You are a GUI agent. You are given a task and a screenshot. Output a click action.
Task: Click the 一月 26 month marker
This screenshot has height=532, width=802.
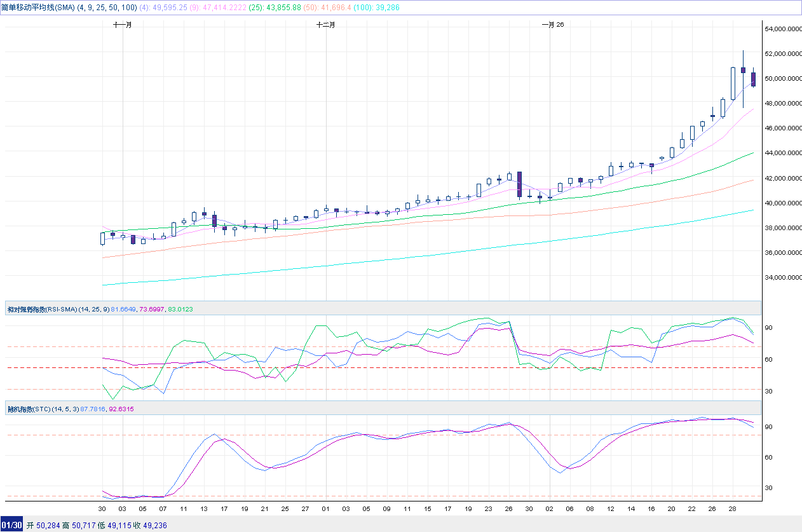[x=552, y=25]
